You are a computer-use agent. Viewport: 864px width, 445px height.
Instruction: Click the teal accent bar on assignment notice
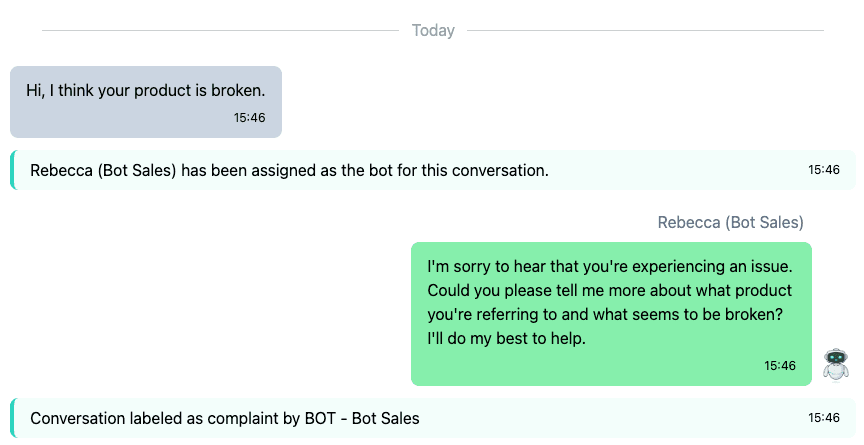click(x=13, y=170)
